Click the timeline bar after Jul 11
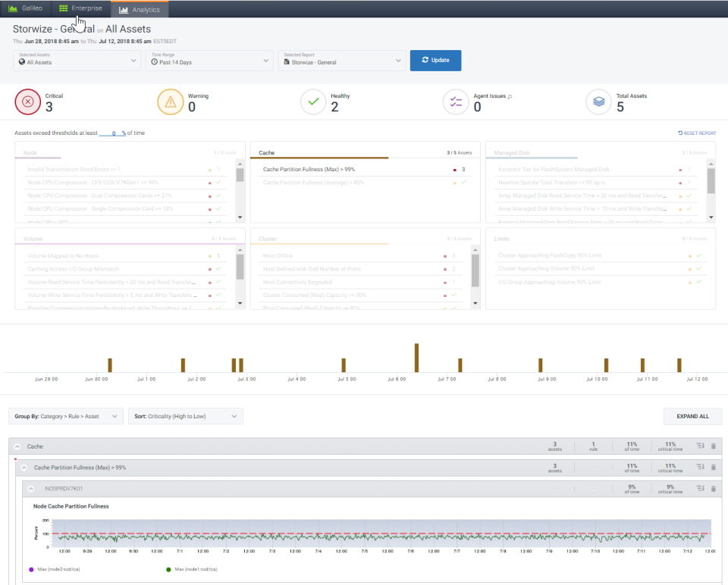 coord(679,365)
